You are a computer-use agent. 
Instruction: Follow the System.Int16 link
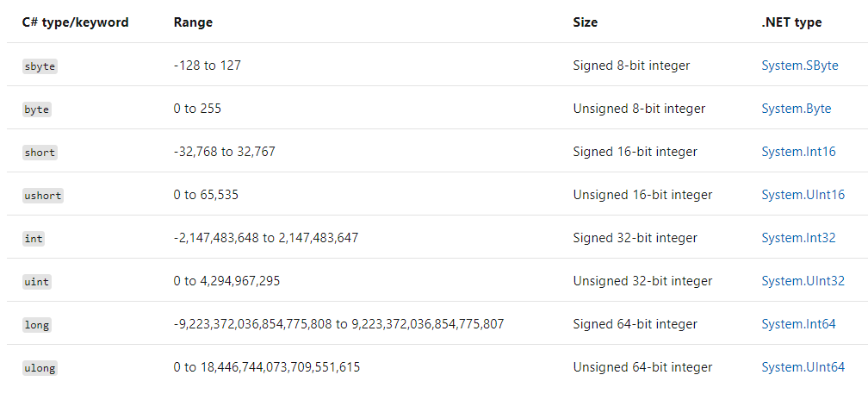click(x=798, y=151)
